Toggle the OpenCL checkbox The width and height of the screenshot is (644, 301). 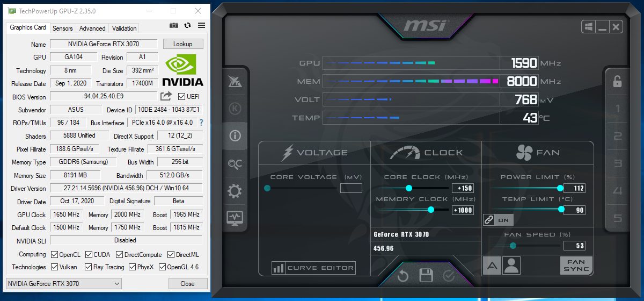coord(54,254)
